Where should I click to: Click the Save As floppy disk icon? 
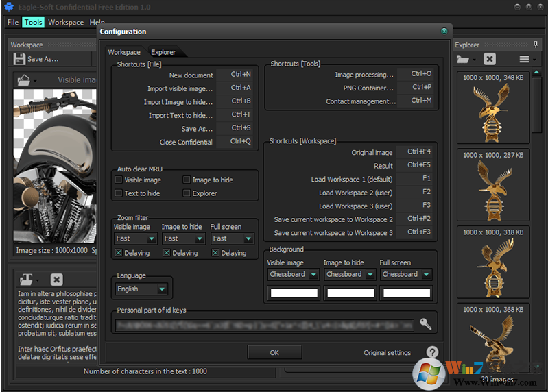pos(19,59)
